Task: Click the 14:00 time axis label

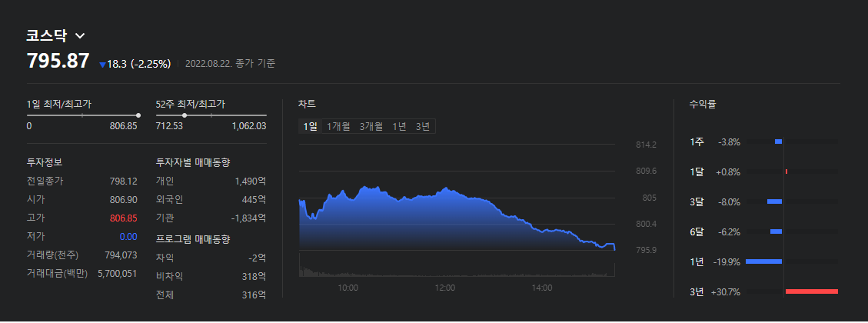Action: (x=541, y=288)
